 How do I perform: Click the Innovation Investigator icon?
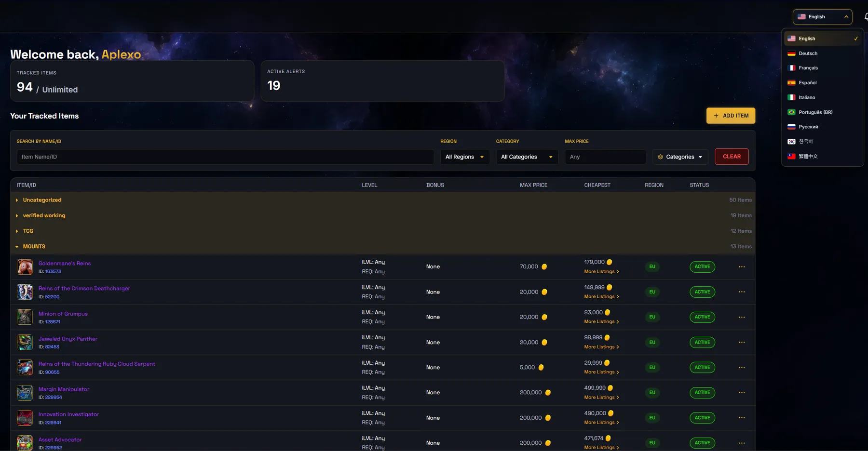tap(25, 418)
